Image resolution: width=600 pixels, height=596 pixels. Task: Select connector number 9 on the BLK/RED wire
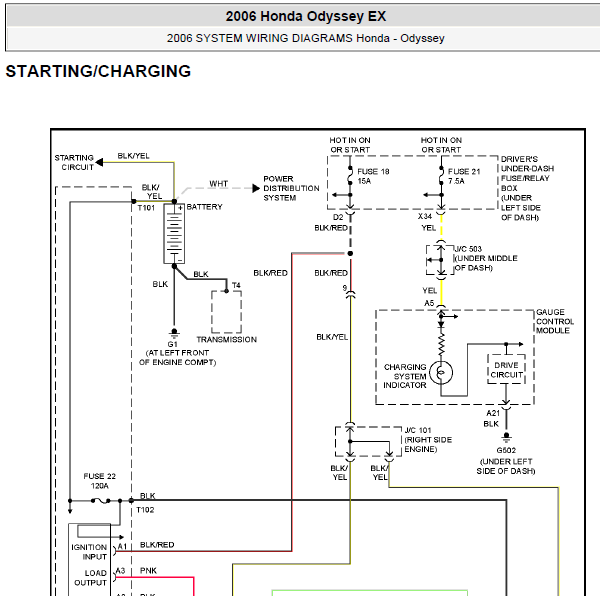(345, 288)
